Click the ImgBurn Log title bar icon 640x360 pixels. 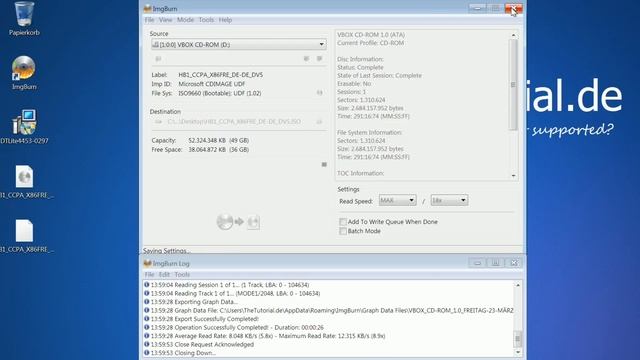(x=147, y=263)
